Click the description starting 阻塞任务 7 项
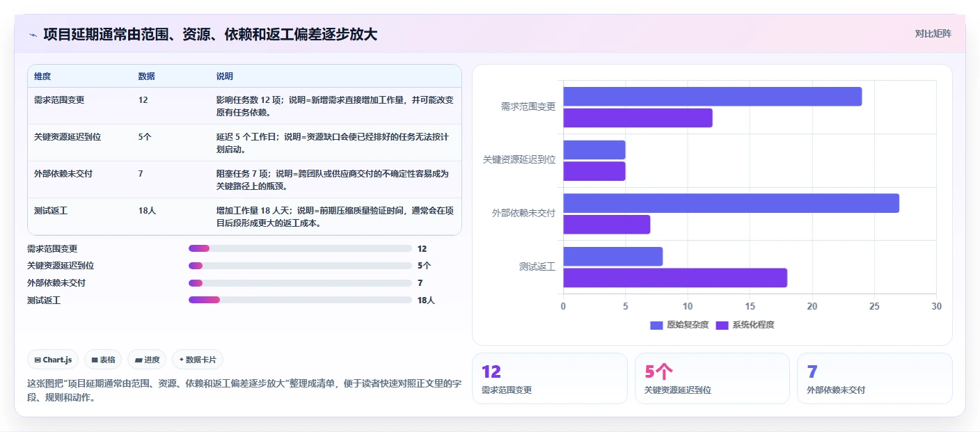This screenshot has height=432, width=980. (x=333, y=179)
